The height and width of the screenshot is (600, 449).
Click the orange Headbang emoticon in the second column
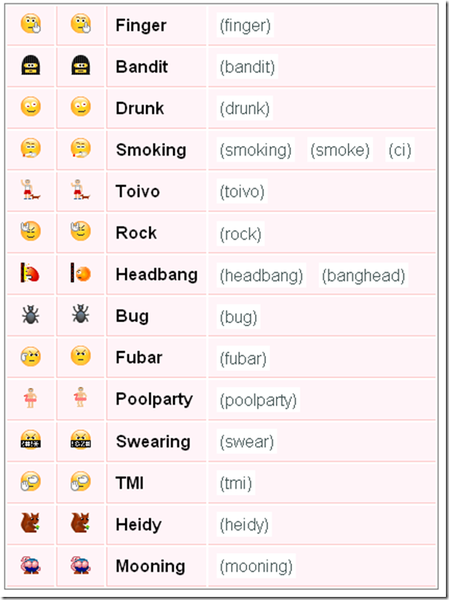81,273
